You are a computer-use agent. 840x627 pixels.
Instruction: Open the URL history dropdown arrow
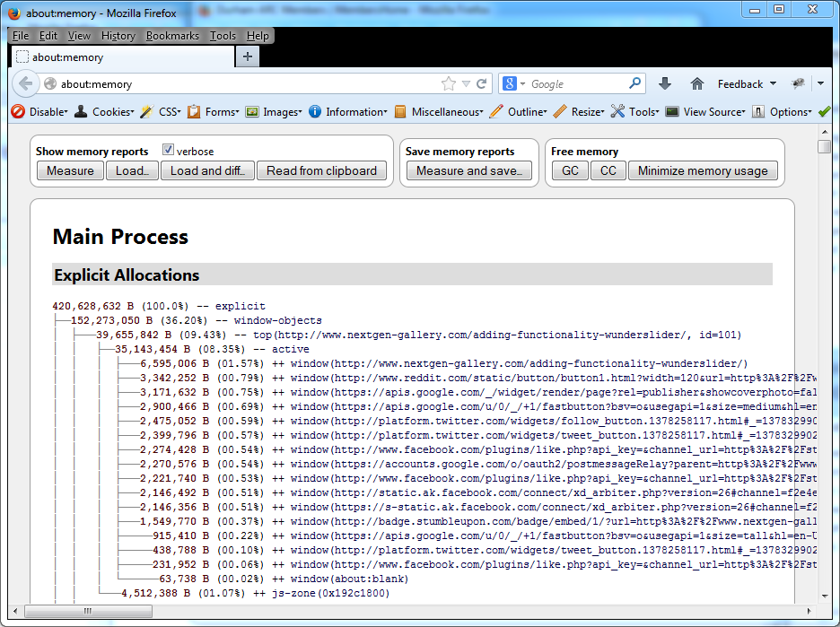click(466, 83)
